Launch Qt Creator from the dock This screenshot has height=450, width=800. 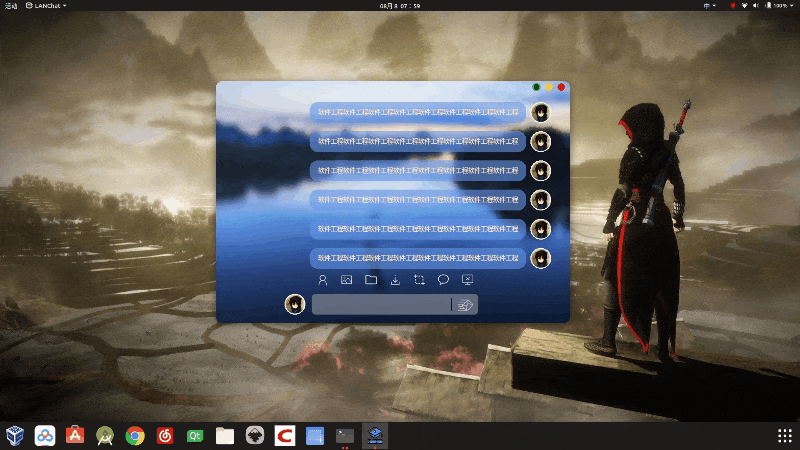[195, 436]
